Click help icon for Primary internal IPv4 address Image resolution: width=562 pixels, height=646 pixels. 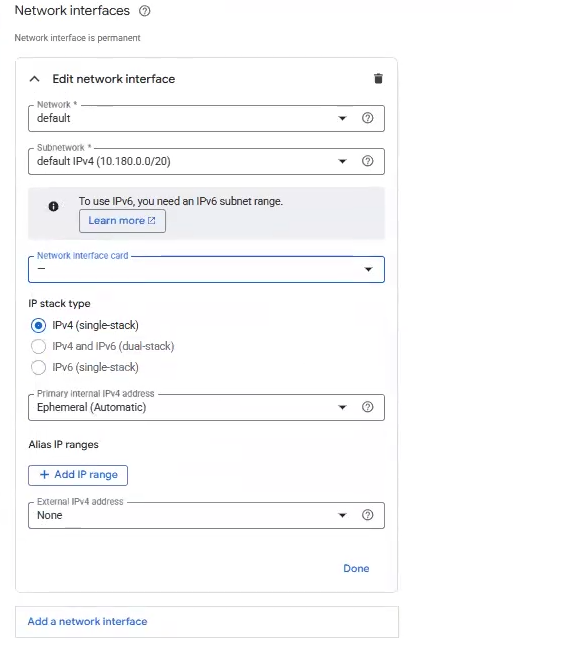(x=368, y=407)
